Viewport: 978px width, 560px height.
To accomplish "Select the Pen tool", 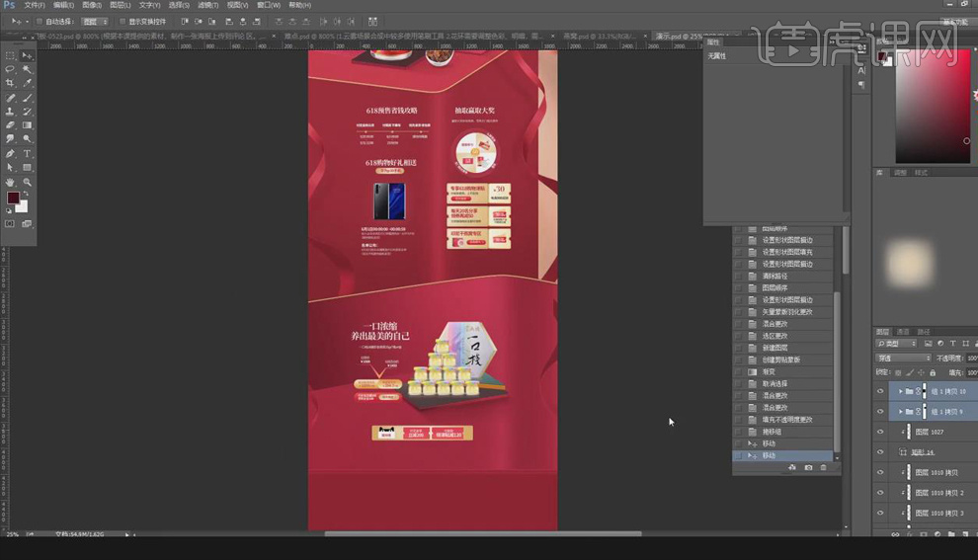I will click(10, 154).
